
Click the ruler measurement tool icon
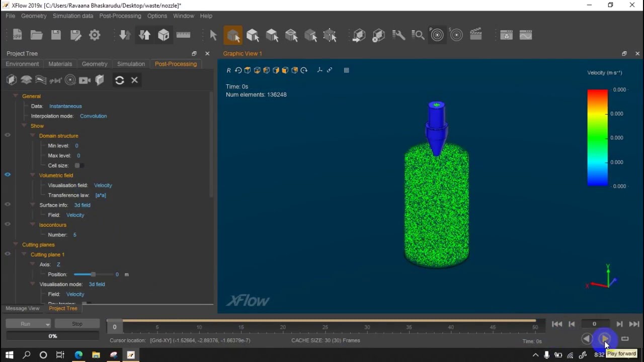click(183, 35)
